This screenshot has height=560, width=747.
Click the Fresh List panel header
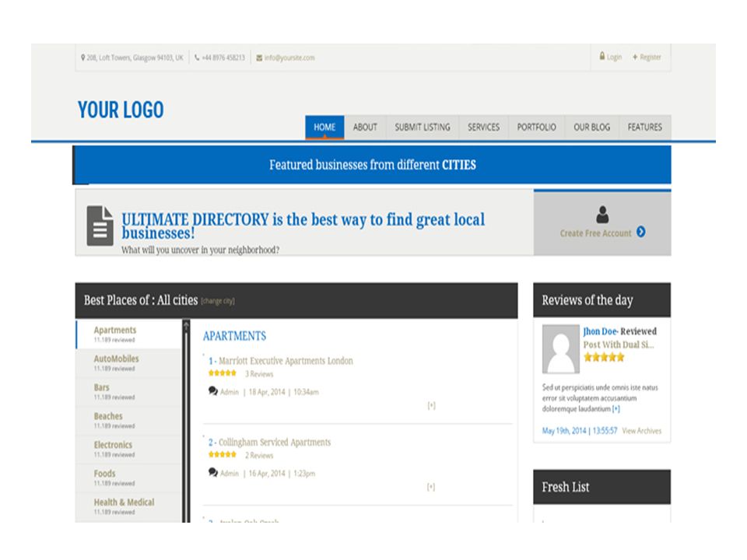point(602,487)
